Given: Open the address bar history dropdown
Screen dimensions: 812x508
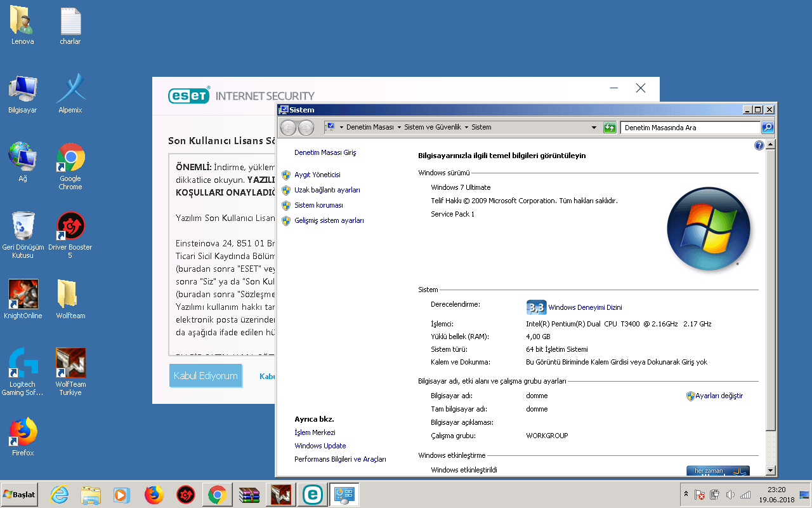Looking at the screenshot, I should [594, 128].
